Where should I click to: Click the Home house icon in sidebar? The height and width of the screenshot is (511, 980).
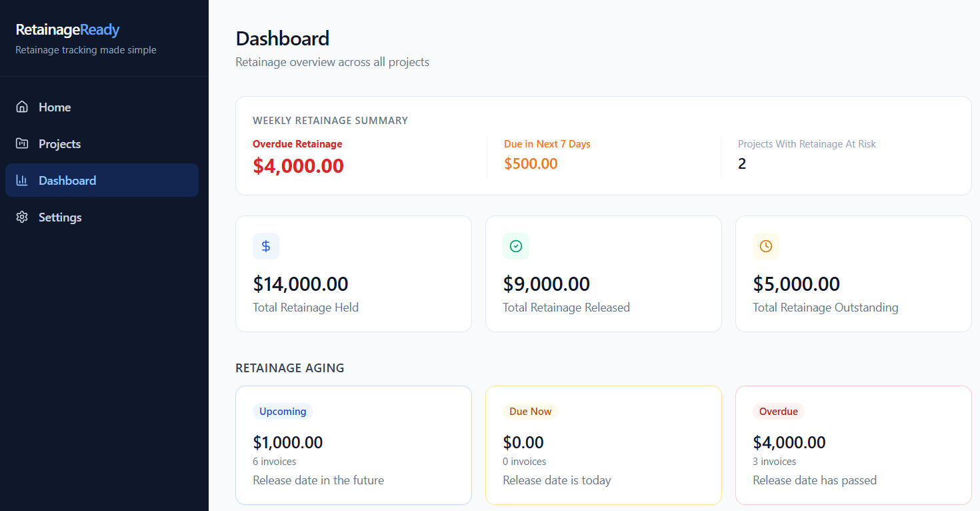(22, 107)
